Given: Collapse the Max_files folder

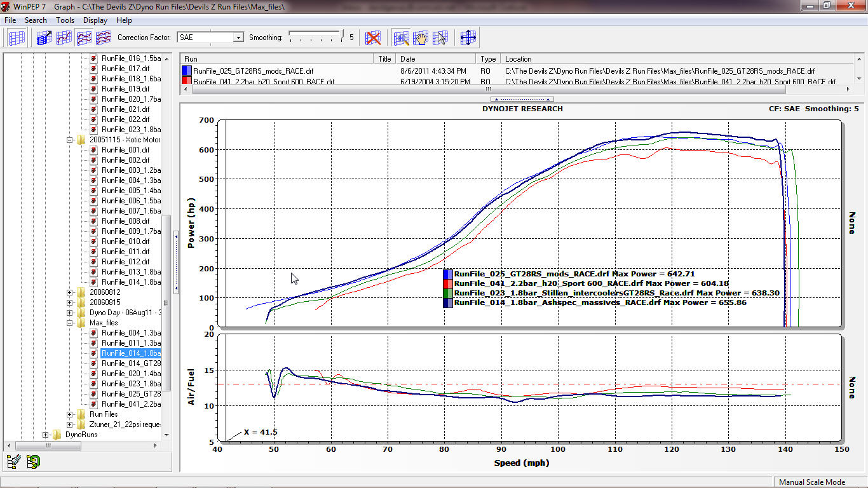Looking at the screenshot, I should (x=70, y=323).
